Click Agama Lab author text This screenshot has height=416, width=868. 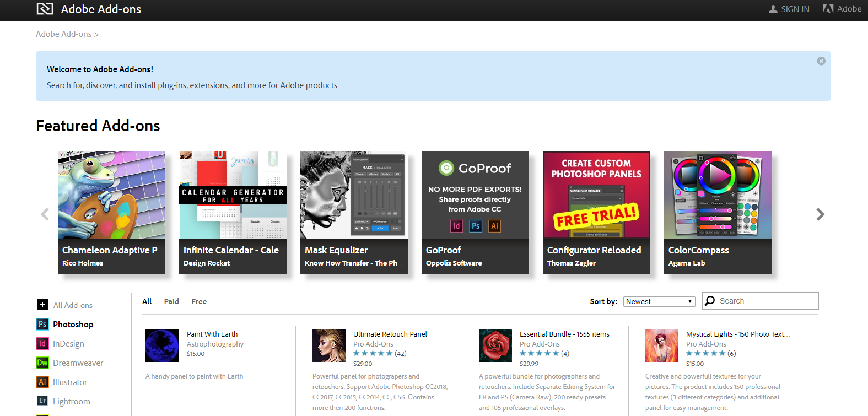[x=687, y=263]
